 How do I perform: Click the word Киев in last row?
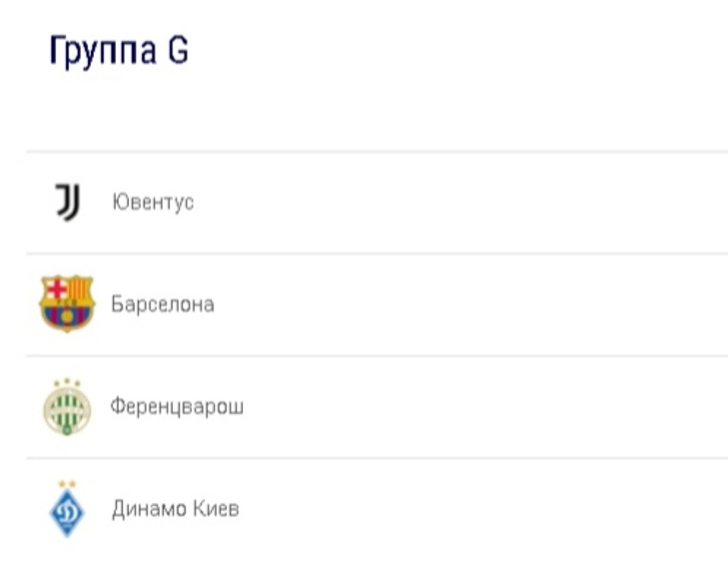click(x=216, y=509)
